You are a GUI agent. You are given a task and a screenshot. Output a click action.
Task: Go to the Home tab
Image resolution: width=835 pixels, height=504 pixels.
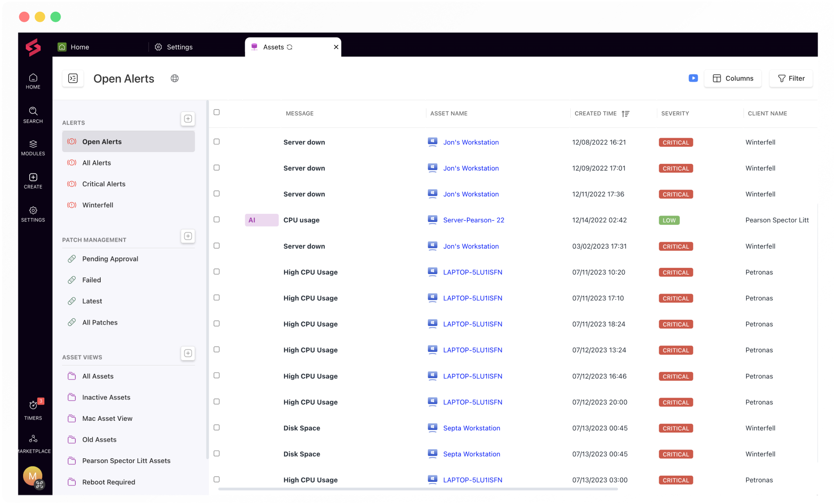point(73,47)
